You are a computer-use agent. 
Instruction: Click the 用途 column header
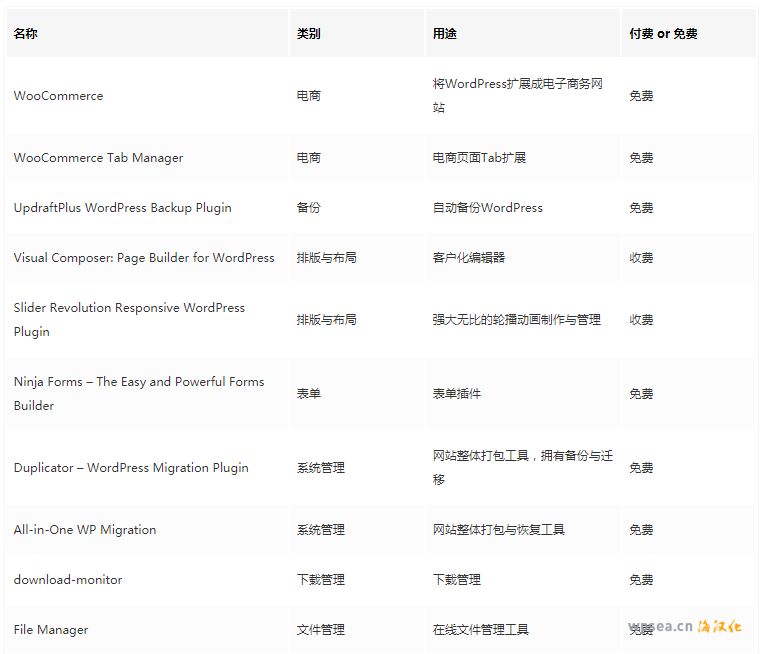click(x=445, y=34)
